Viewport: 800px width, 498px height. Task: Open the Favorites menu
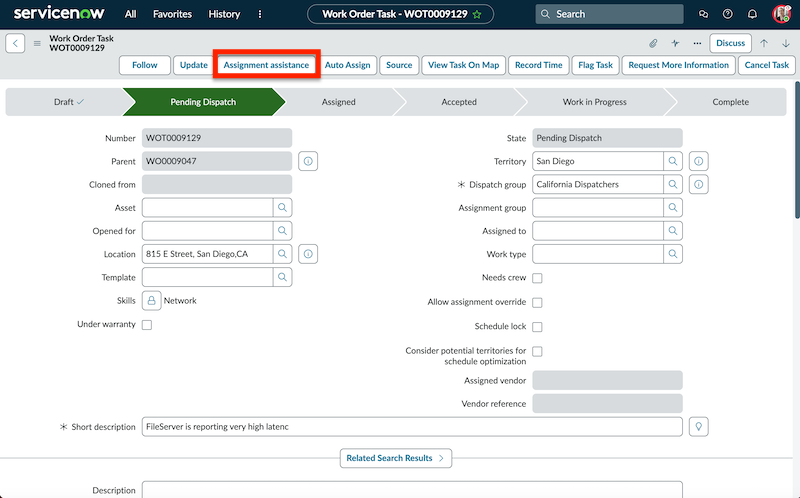point(172,14)
